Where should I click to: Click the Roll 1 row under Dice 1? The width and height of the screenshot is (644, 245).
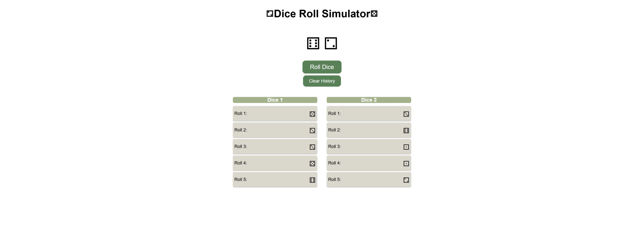275,114
